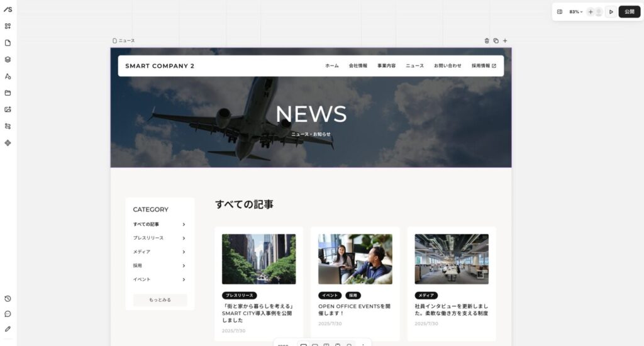Screen dimensions: 644x346
Task: Open the Fonts and styles panel
Action: [x=8, y=76]
